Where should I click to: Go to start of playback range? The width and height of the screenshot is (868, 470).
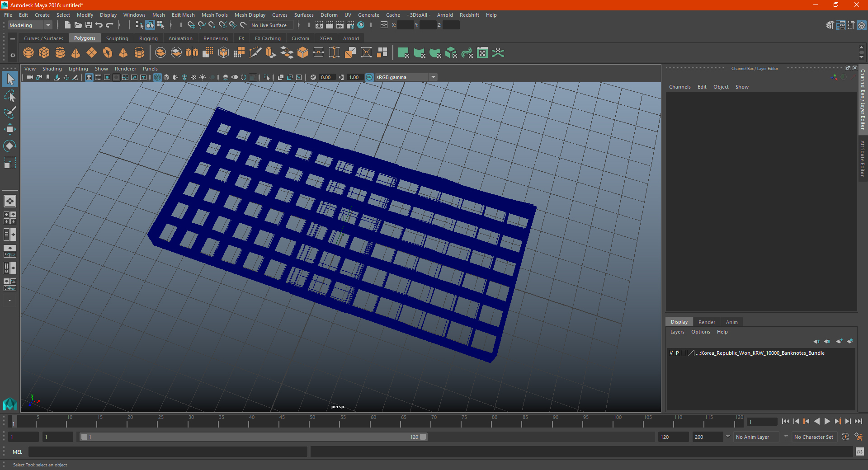pos(786,421)
